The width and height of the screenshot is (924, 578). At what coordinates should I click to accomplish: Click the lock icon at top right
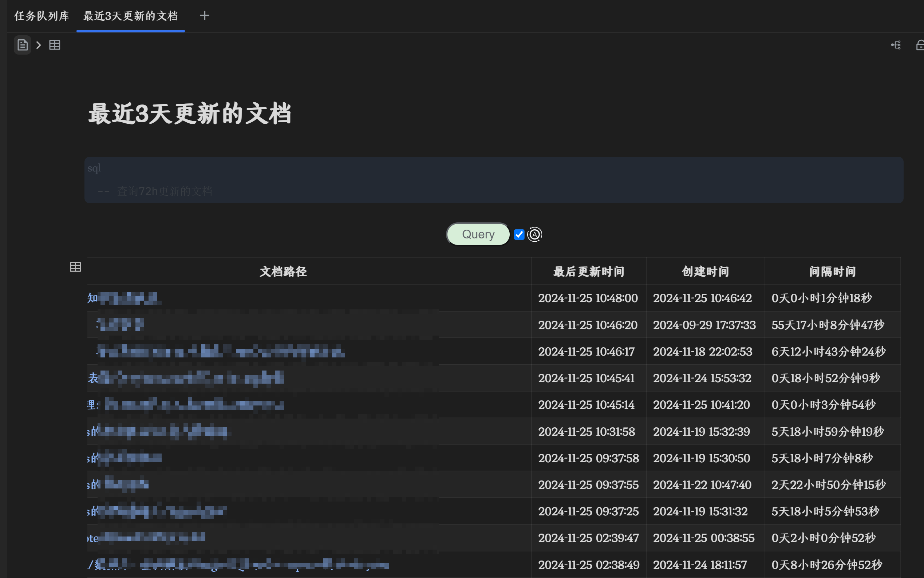(x=919, y=45)
